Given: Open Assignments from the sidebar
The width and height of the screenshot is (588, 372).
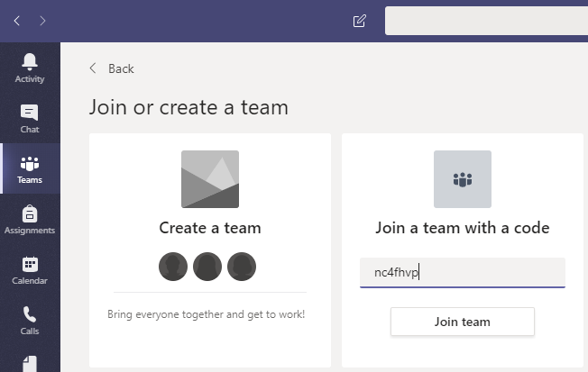Looking at the screenshot, I should 30,213.
